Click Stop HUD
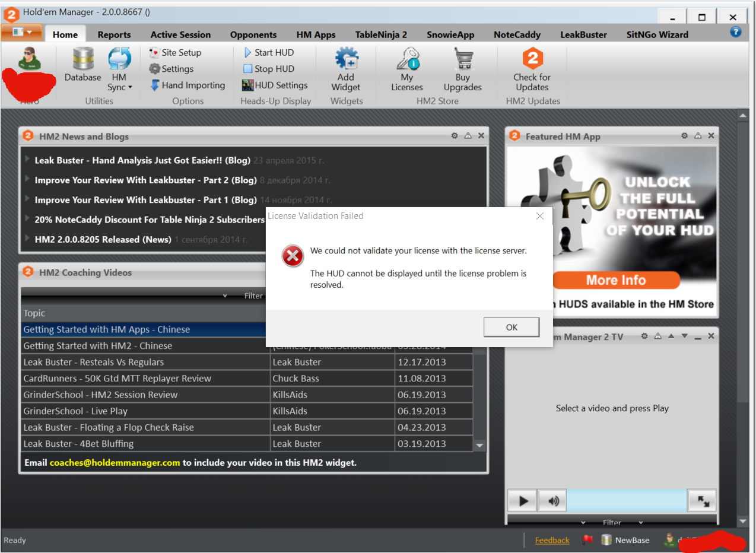The width and height of the screenshot is (756, 553). coord(269,69)
